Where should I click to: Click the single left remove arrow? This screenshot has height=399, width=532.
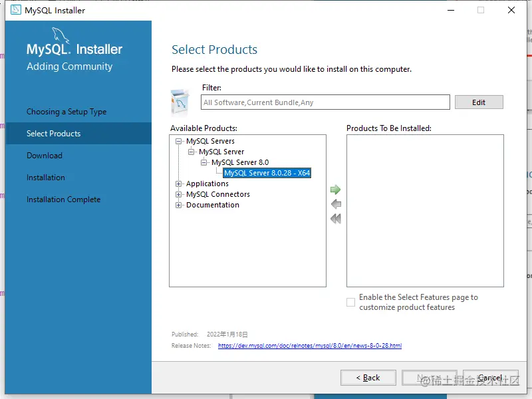[x=336, y=204]
